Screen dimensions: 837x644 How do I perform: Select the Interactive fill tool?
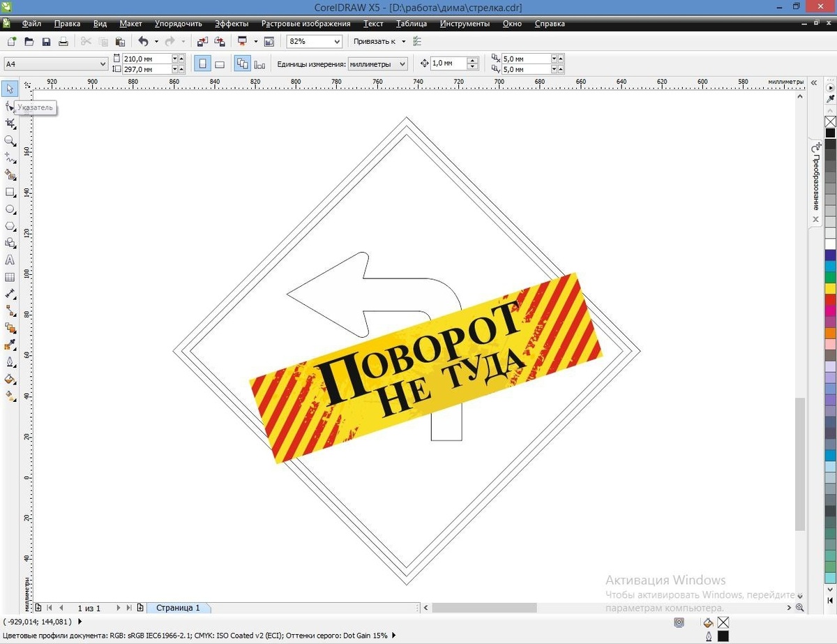point(10,396)
